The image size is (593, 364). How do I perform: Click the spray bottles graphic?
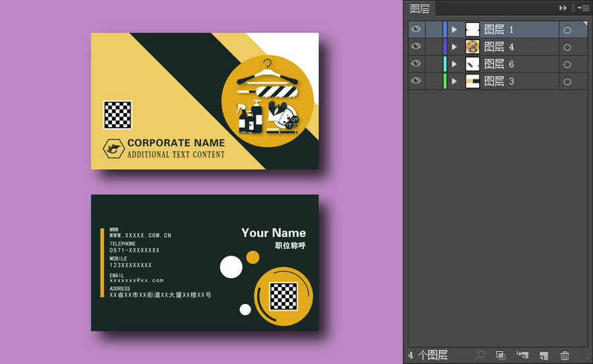tap(250, 117)
